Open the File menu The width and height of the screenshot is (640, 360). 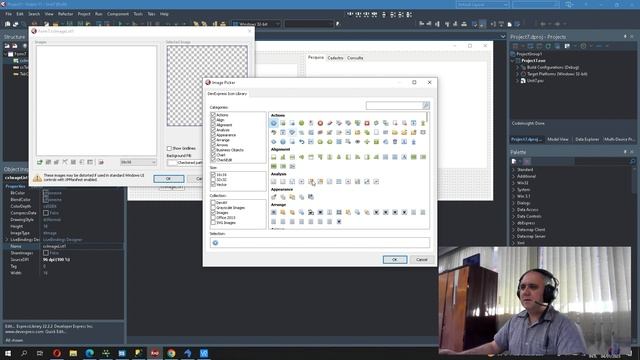(8, 14)
